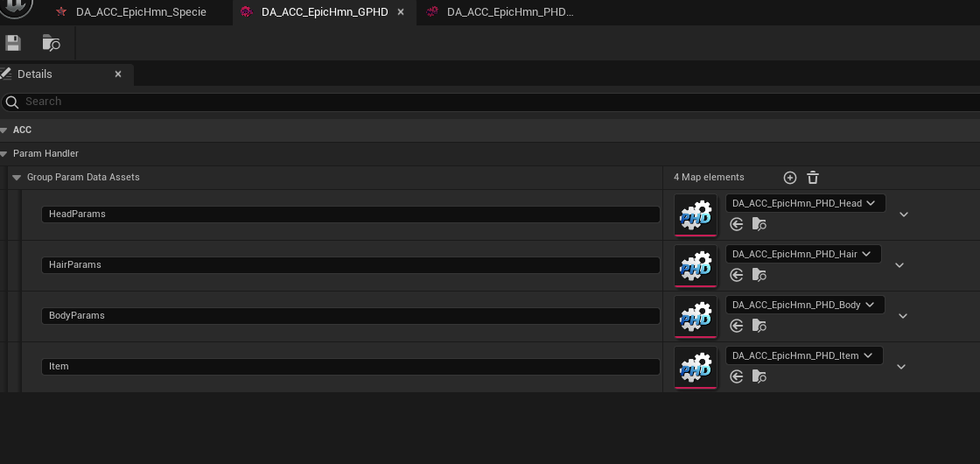Image resolution: width=980 pixels, height=464 pixels.
Task: Browse to asset in Content Browser toolbar icon
Action: pos(52,43)
